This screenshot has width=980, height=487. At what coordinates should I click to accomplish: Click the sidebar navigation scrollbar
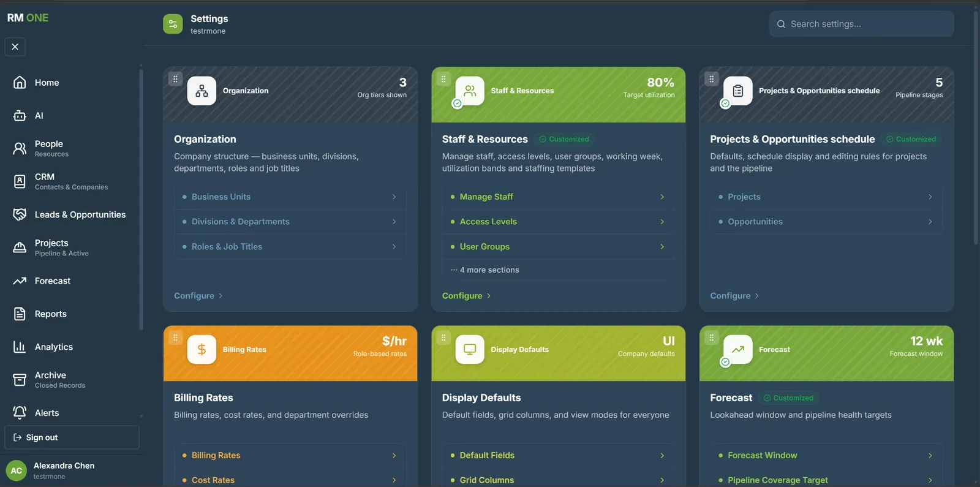(x=141, y=199)
